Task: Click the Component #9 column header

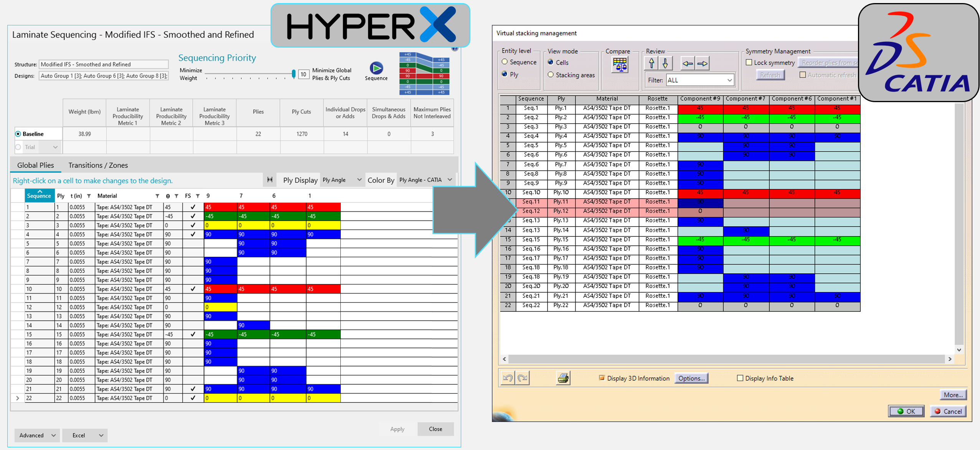Action: pyautogui.click(x=700, y=99)
